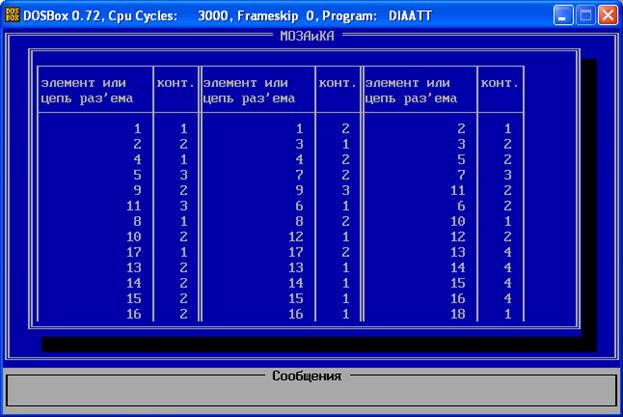Click element 12 in the middle table section
Image resolution: width=623 pixels, height=417 pixels.
297,237
